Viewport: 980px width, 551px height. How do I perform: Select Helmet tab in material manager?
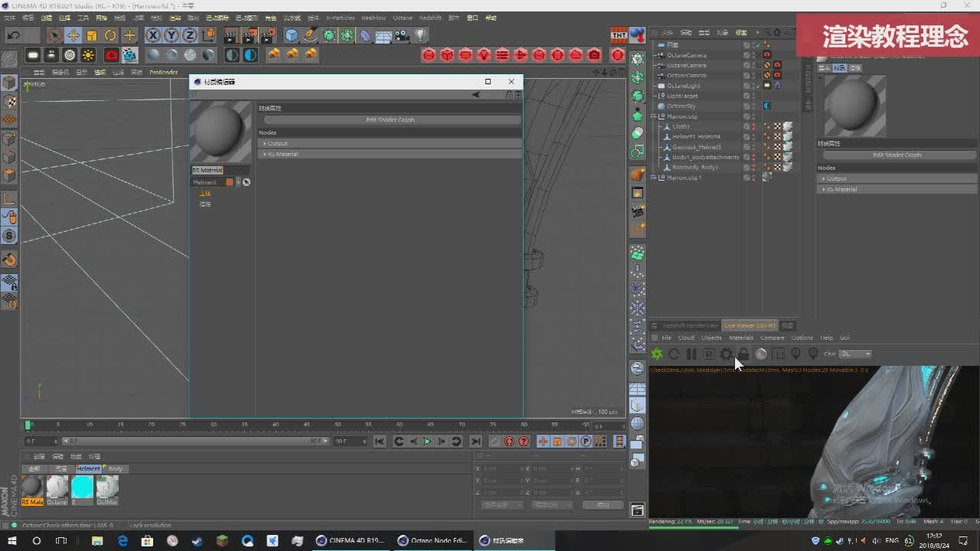tap(88, 468)
